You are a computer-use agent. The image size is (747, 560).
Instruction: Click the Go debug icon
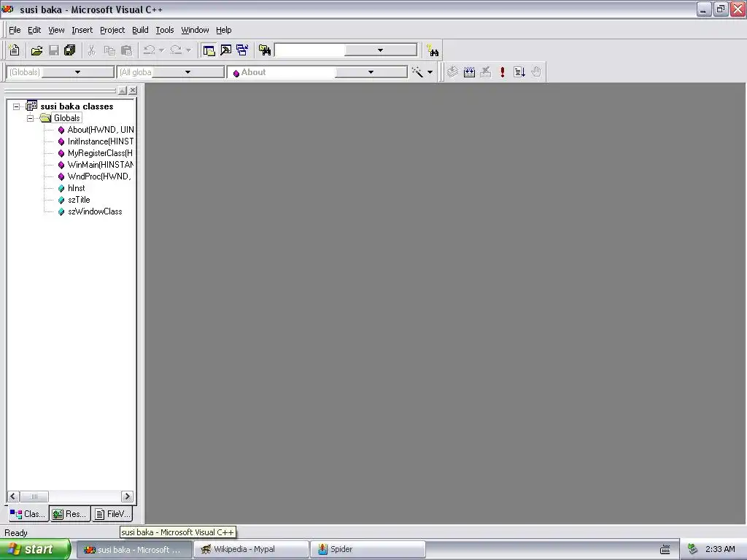(519, 72)
